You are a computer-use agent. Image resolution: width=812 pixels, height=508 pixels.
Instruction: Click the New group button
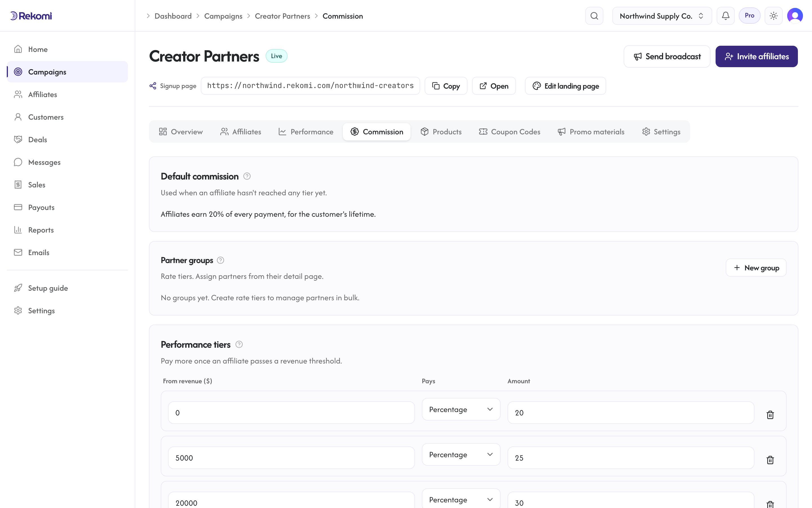pos(756,268)
